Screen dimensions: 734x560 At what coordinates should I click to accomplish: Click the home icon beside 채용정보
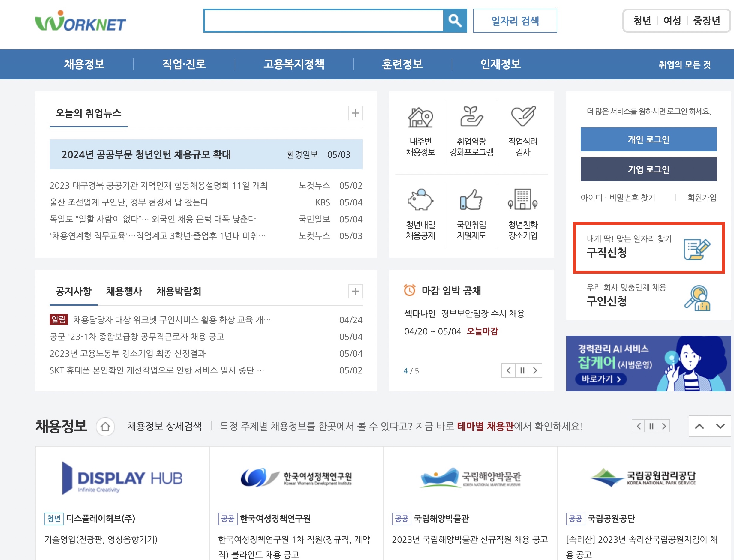click(x=106, y=427)
